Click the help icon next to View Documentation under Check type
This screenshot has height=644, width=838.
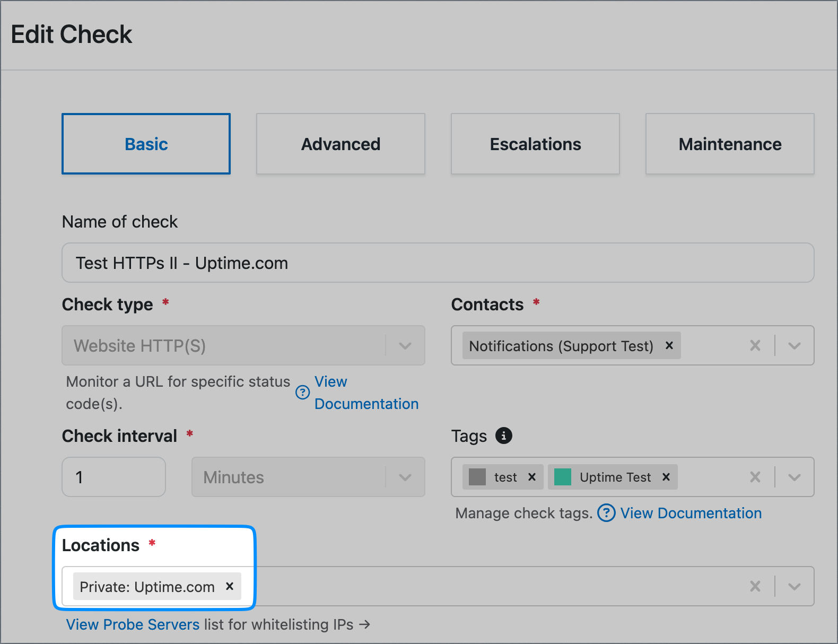tap(302, 392)
